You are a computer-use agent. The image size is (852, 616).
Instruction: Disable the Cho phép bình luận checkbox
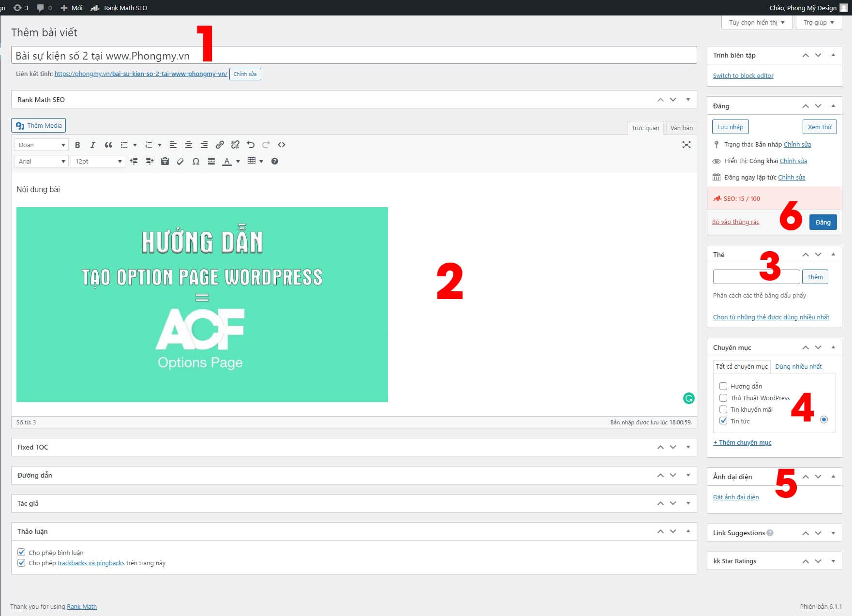coord(21,552)
